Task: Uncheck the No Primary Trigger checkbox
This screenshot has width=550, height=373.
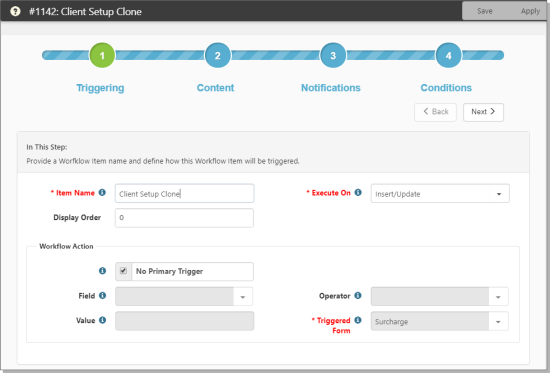Action: point(123,271)
